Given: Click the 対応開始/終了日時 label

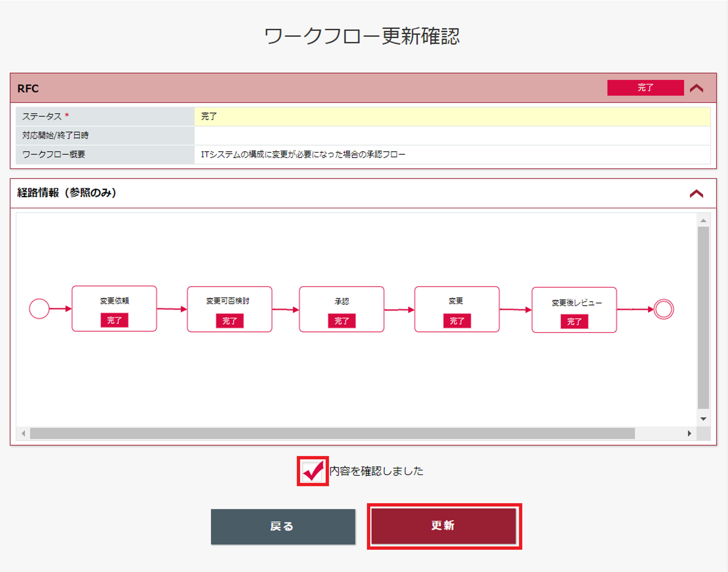Looking at the screenshot, I should [x=55, y=135].
